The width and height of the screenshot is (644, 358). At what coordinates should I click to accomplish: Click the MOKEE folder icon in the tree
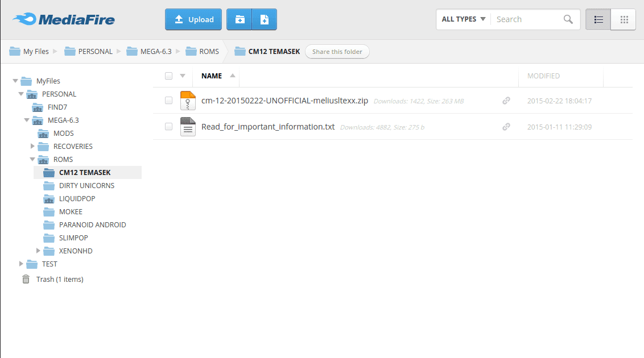(x=49, y=212)
